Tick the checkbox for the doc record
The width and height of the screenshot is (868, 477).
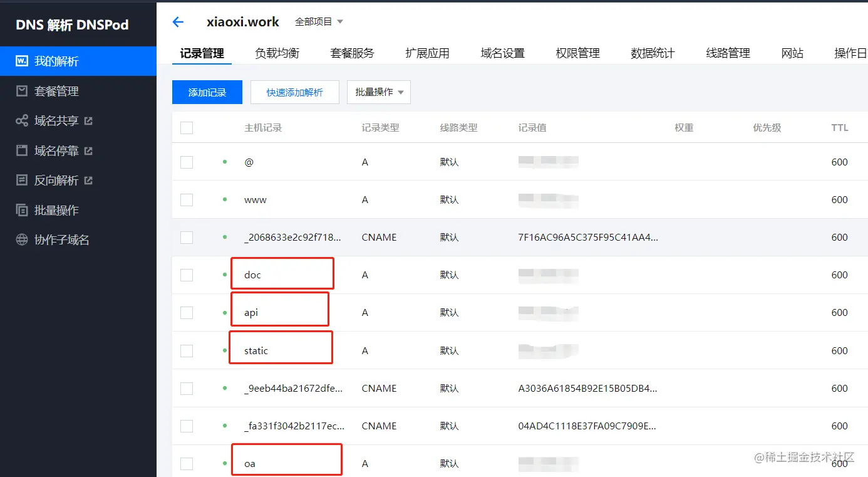[187, 275]
